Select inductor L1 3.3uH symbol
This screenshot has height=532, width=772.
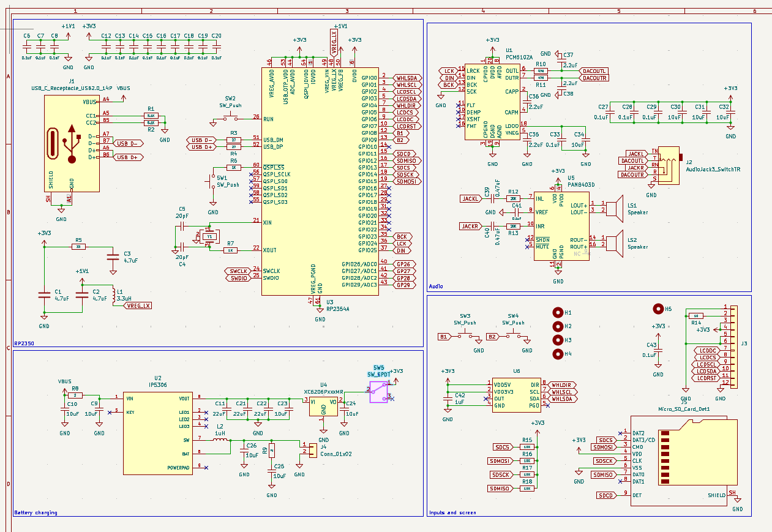pyautogui.click(x=113, y=294)
